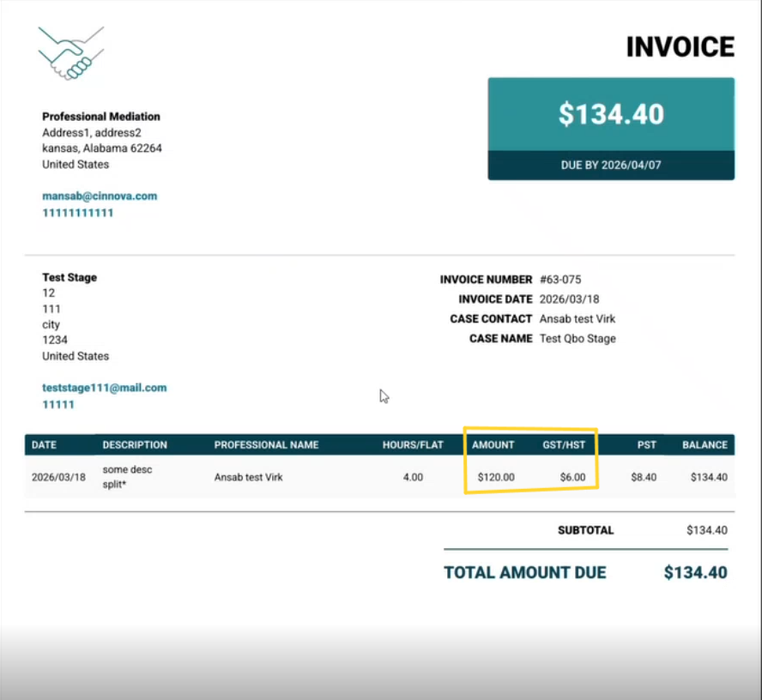Image resolution: width=762 pixels, height=700 pixels.
Task: Click the handshake logo icon
Action: (x=70, y=53)
